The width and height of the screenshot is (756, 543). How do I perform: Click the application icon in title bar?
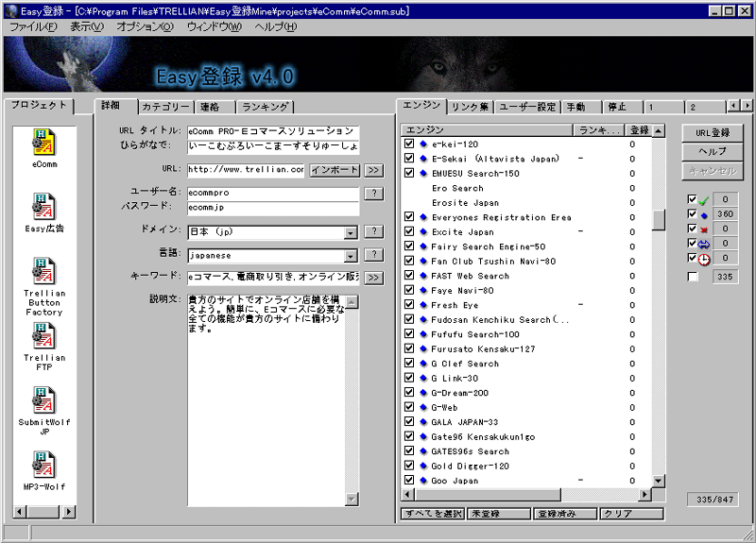[x=10, y=10]
